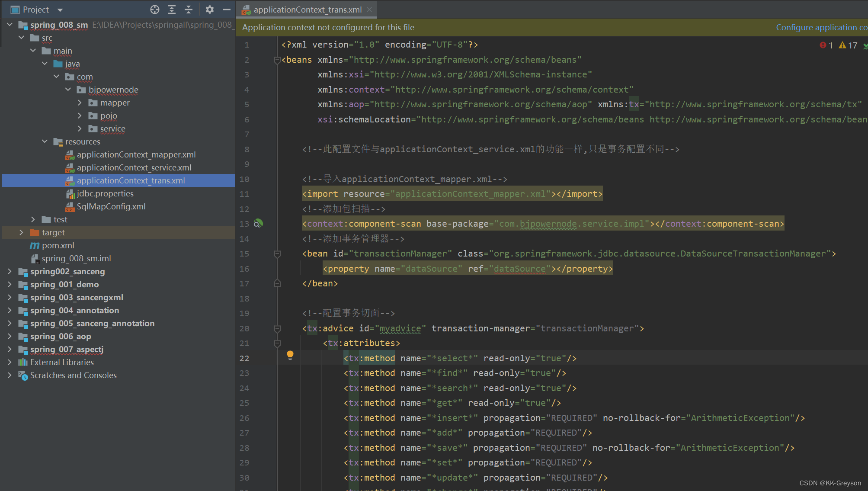
Task: Click the Expand All icon in the Project toolbar
Action: [x=172, y=10]
